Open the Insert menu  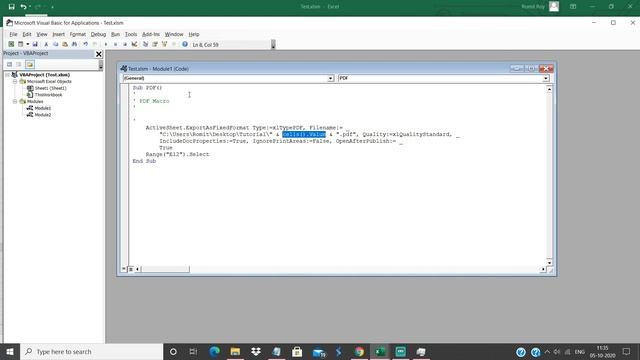(x=58, y=34)
